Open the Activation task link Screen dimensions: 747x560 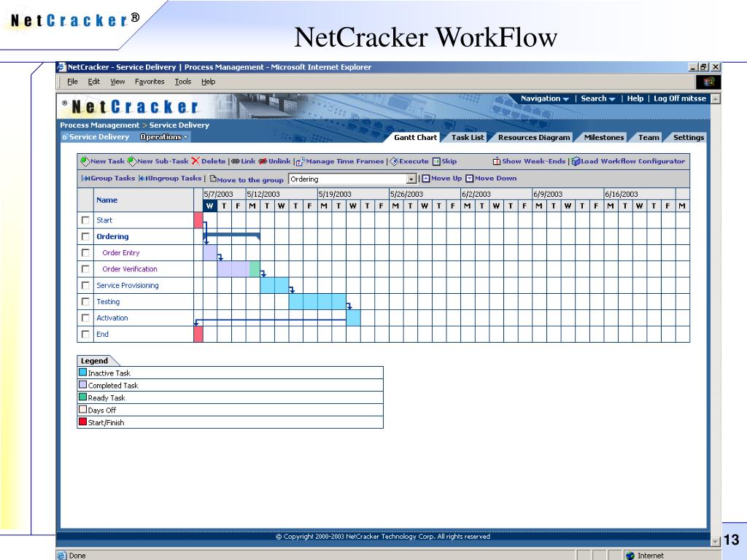click(x=112, y=318)
